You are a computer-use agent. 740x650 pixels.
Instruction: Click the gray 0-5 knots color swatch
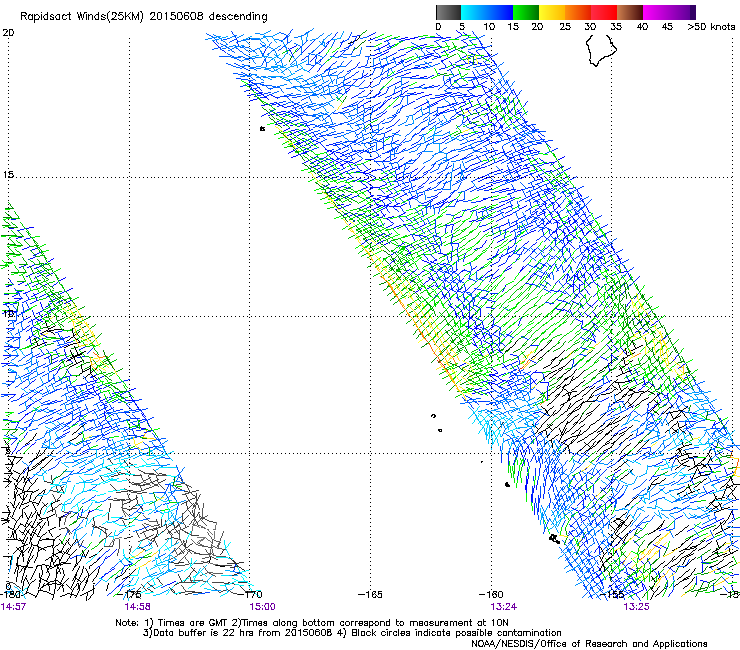(448, 12)
